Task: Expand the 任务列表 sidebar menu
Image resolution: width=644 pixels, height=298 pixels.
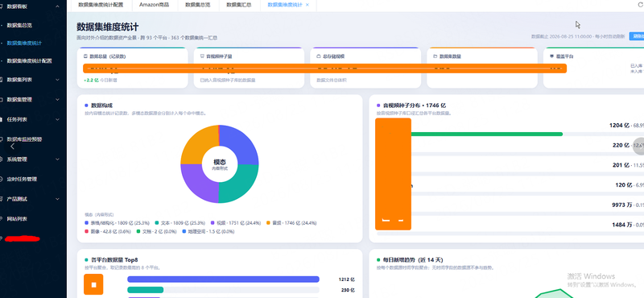Action: pos(57,119)
